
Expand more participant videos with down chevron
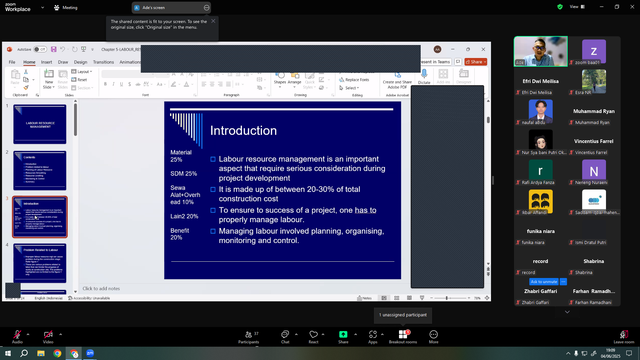click(567, 312)
